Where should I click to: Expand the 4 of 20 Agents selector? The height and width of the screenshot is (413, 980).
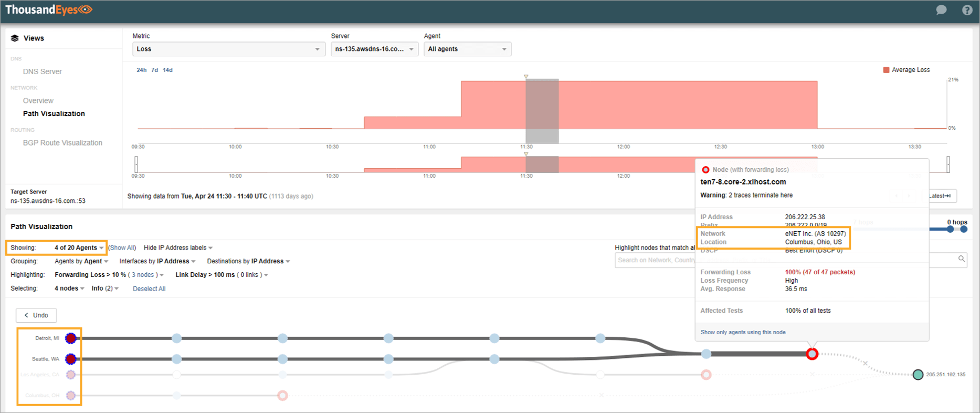79,248
